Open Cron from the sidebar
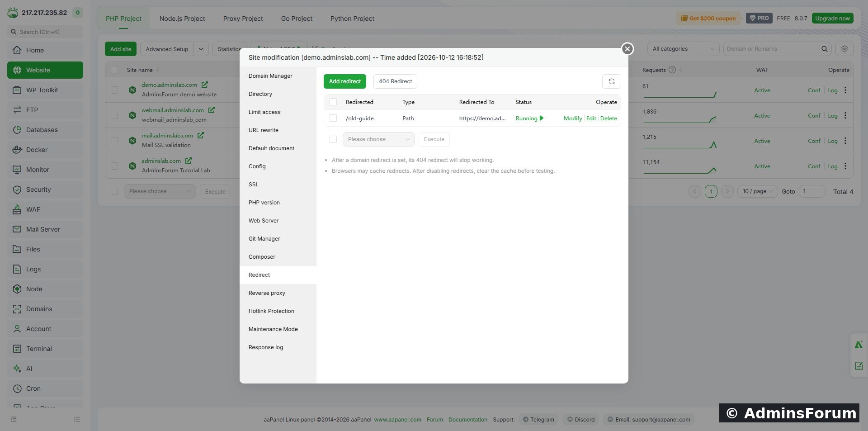This screenshot has width=868, height=431. [x=45, y=388]
